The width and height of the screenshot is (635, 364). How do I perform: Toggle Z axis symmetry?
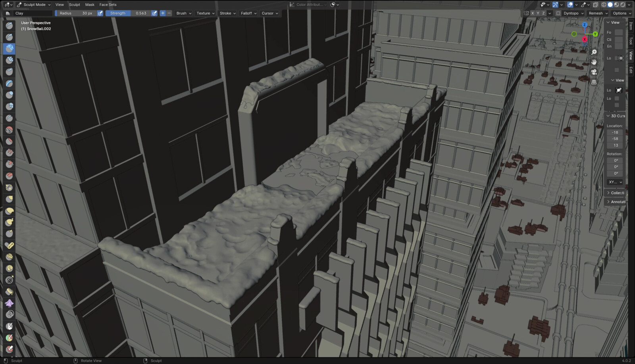tap(544, 13)
